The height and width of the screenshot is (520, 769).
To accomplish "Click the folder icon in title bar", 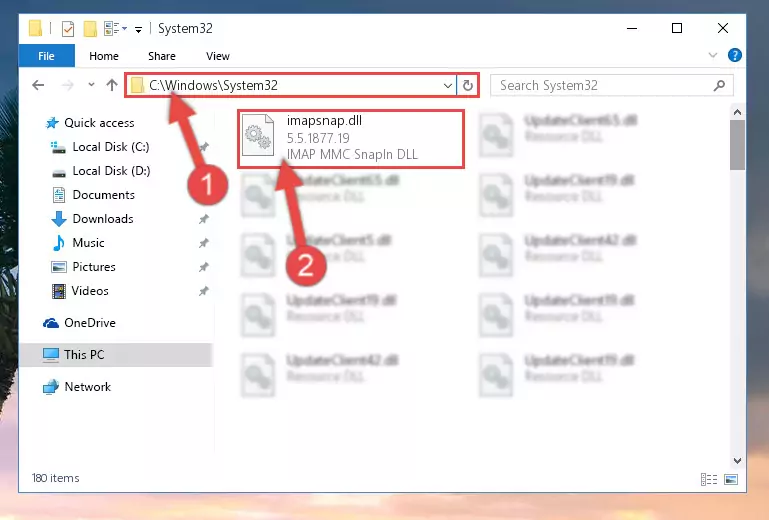I will tap(35, 28).
